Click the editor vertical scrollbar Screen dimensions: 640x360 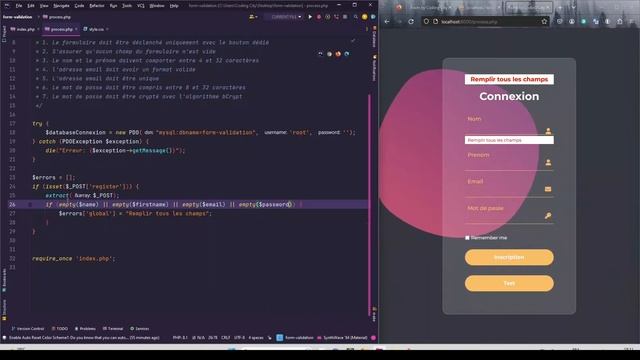coord(369,204)
